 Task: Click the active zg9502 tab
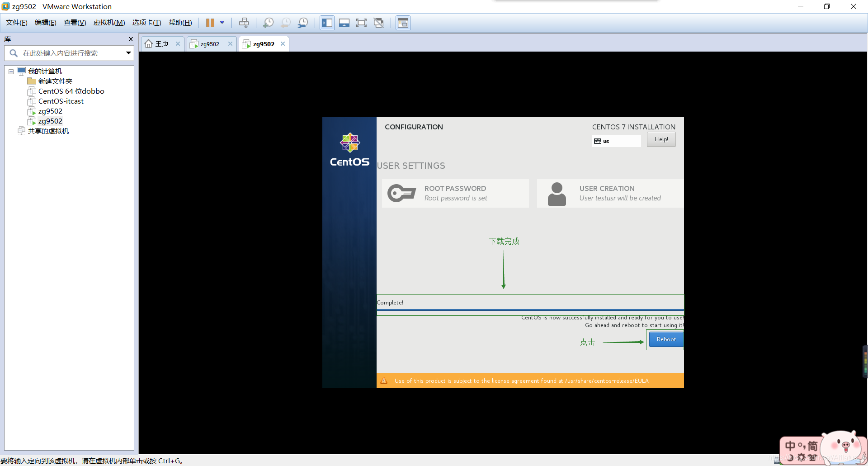click(x=263, y=44)
